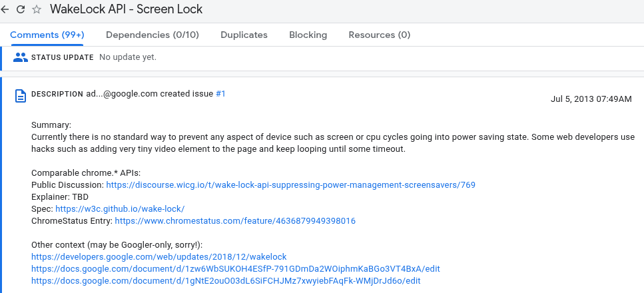Open the first docs.google.com document link

click(235, 268)
